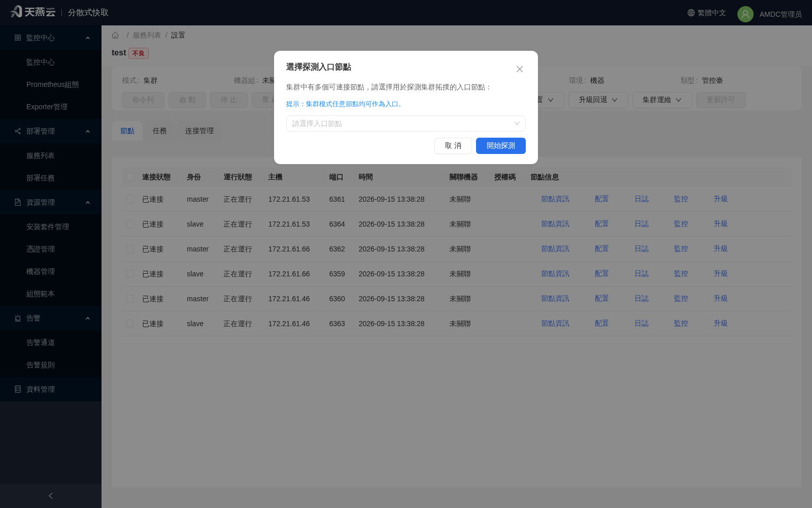Collapse the sidebar with the arrow icon
The height and width of the screenshot is (508, 812).
click(x=50, y=496)
